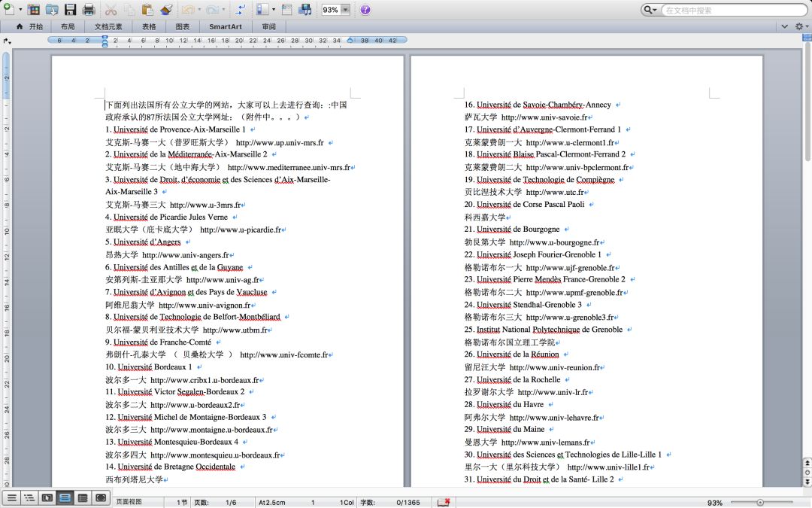Click link http://www.univ-angers.fr
This screenshot has height=508, width=812.
(186, 255)
